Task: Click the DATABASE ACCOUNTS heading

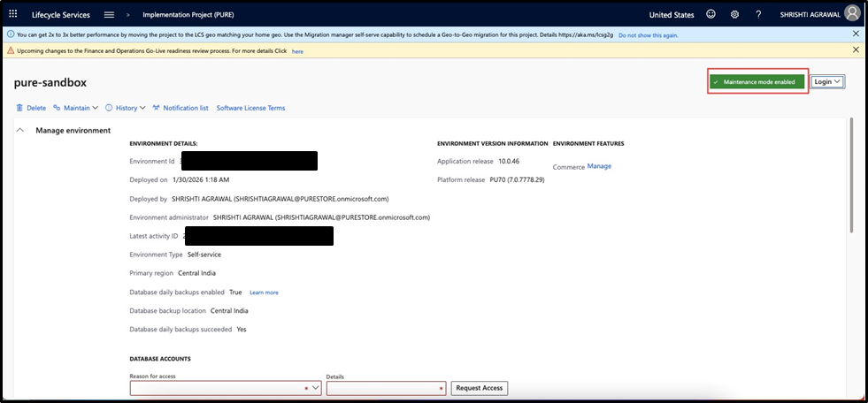Action: click(160, 359)
